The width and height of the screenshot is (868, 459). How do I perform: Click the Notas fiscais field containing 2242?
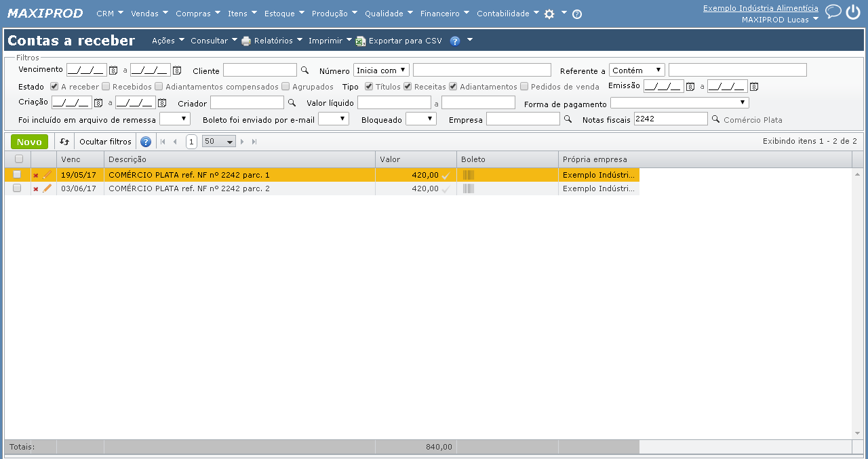tap(671, 119)
